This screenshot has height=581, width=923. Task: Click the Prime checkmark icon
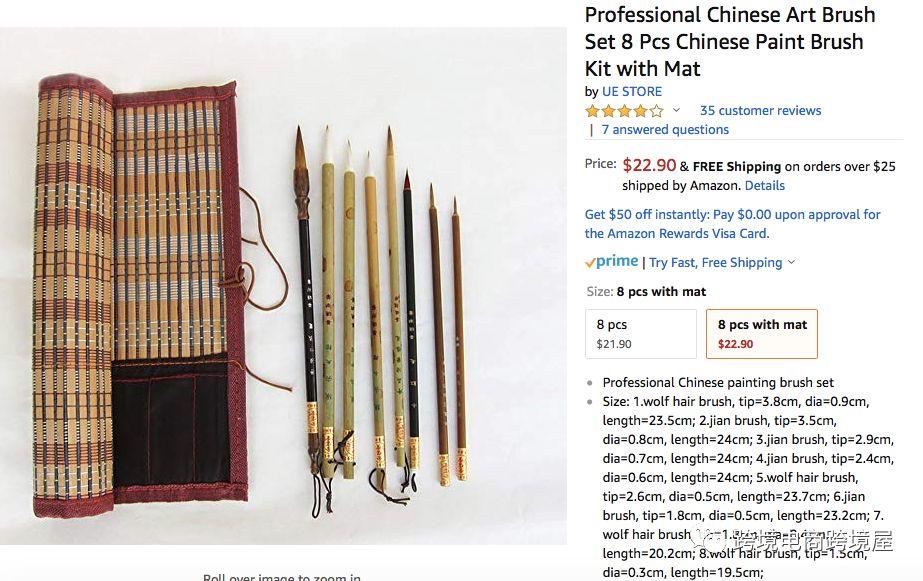(590, 263)
